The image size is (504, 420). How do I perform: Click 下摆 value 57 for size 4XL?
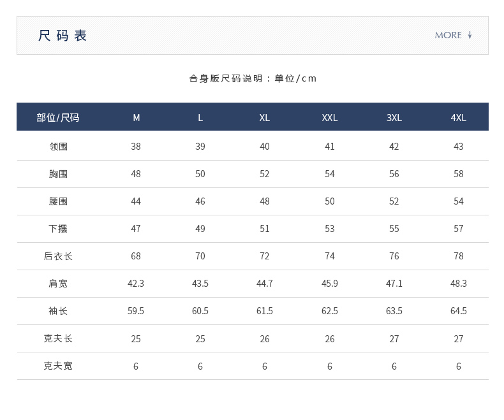coord(458,229)
